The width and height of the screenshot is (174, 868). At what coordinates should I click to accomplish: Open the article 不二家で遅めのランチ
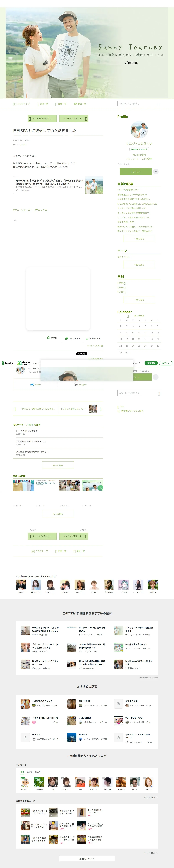42,701
